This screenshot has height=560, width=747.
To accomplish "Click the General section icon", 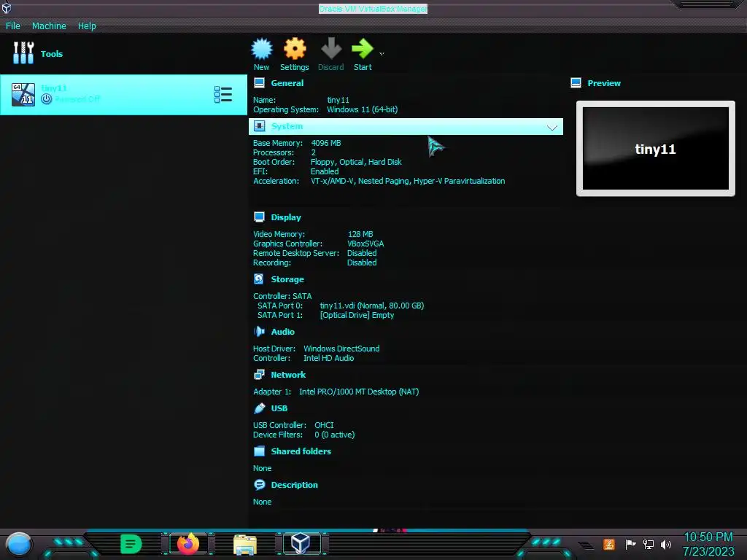I will coord(259,83).
